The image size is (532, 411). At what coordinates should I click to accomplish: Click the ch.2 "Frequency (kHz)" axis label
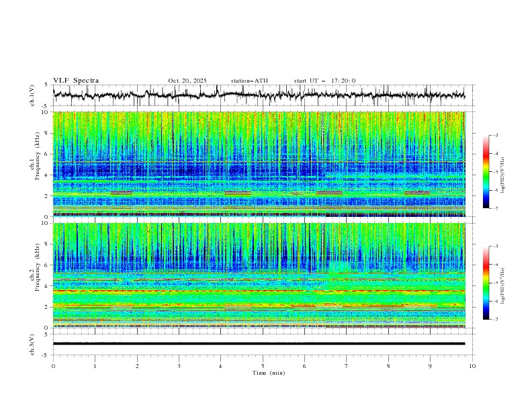coord(38,267)
